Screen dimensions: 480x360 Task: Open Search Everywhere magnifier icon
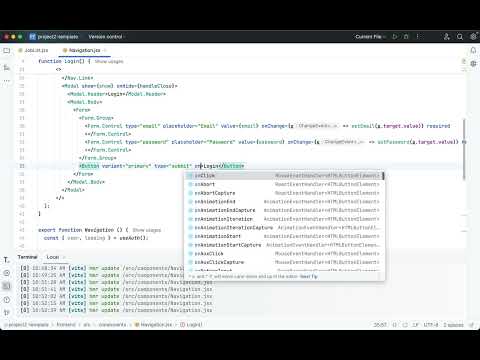pos(460,37)
